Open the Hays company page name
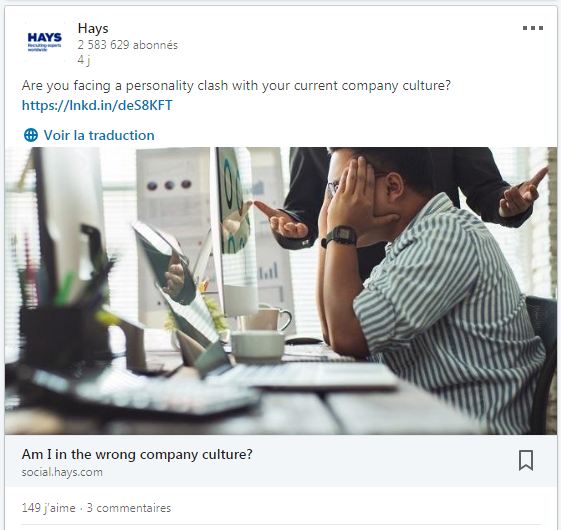The height and width of the screenshot is (530, 561). [93, 28]
